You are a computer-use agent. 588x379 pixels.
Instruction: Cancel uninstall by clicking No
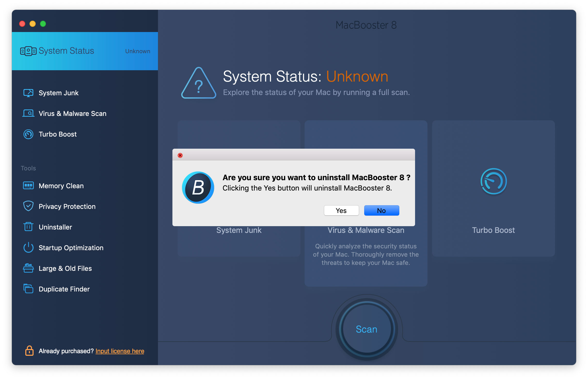tap(382, 210)
